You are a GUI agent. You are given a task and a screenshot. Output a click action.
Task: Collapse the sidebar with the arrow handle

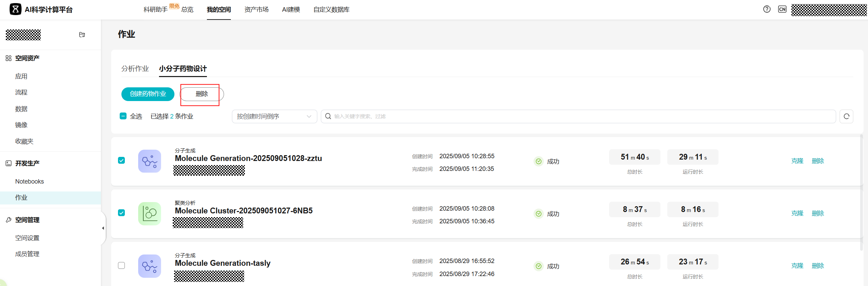(x=103, y=228)
